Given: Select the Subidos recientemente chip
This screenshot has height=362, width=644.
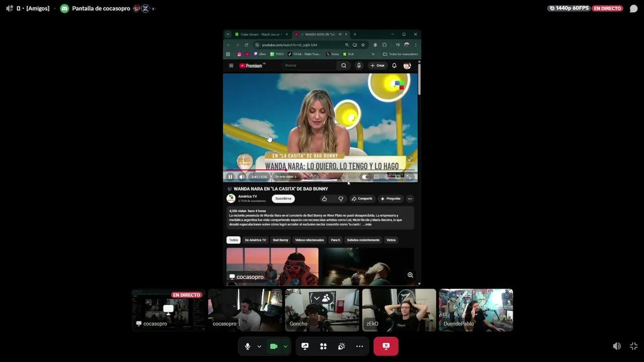Looking at the screenshot, I should [x=363, y=240].
